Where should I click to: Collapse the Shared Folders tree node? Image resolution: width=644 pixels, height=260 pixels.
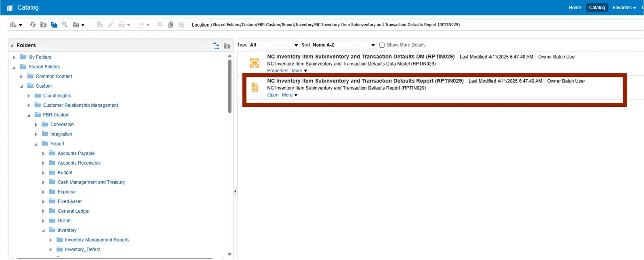coord(14,67)
